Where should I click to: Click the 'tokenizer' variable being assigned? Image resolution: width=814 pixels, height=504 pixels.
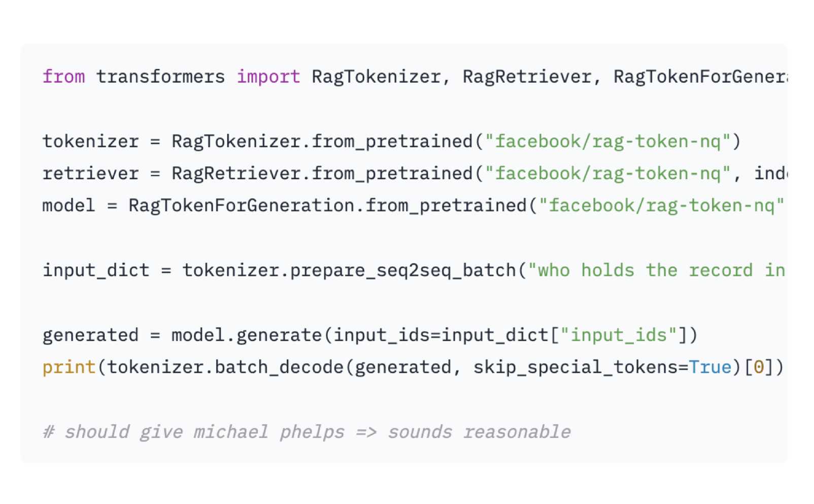[x=90, y=141]
